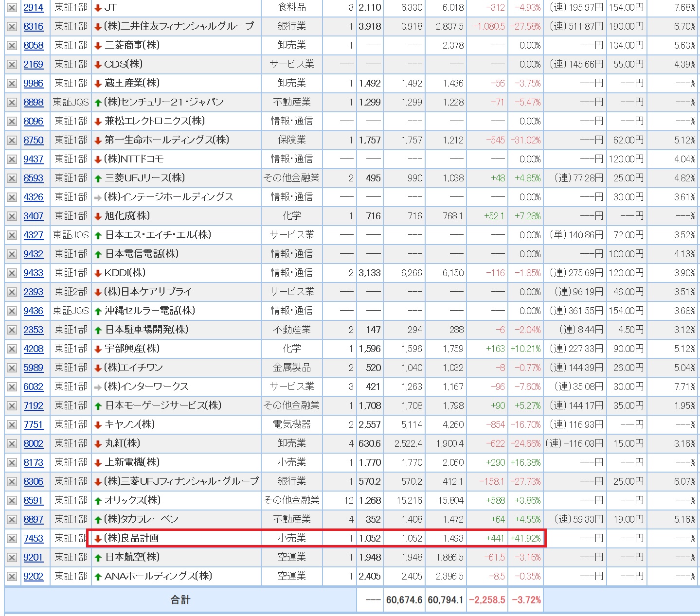The height and width of the screenshot is (616, 700).
Task: Remove row 8593 with the X icon
Action: click(x=12, y=178)
